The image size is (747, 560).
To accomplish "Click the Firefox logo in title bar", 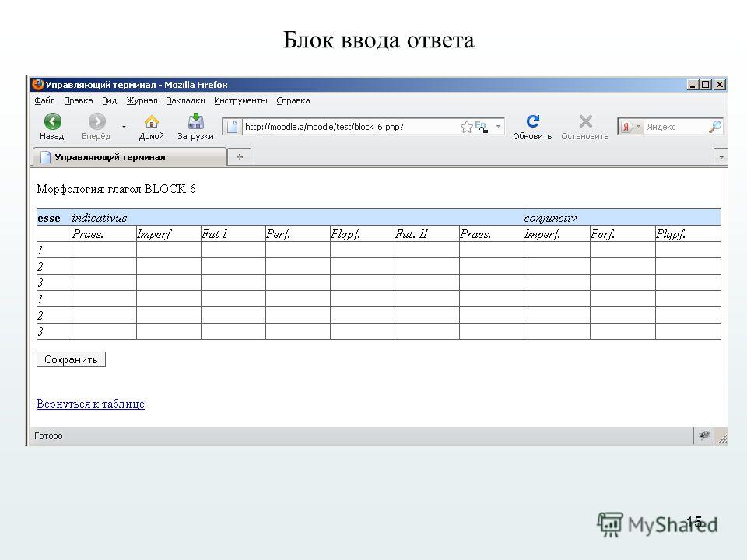I will tap(37, 84).
